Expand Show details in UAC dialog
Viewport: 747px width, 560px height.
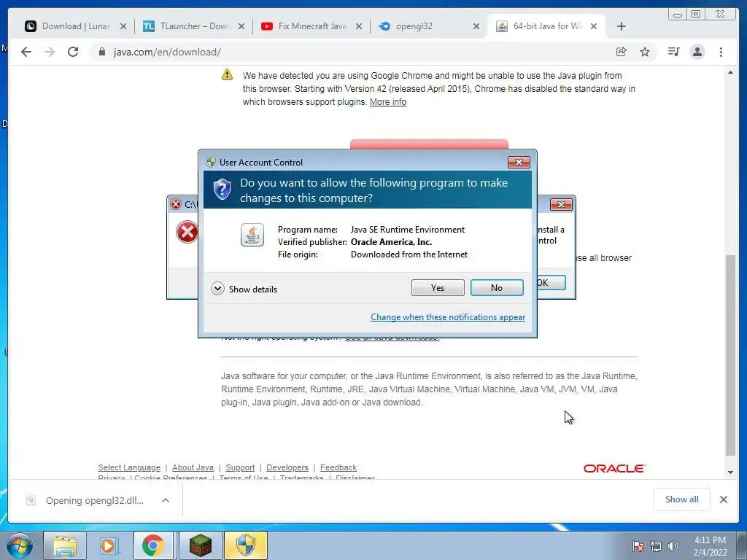[x=244, y=289]
